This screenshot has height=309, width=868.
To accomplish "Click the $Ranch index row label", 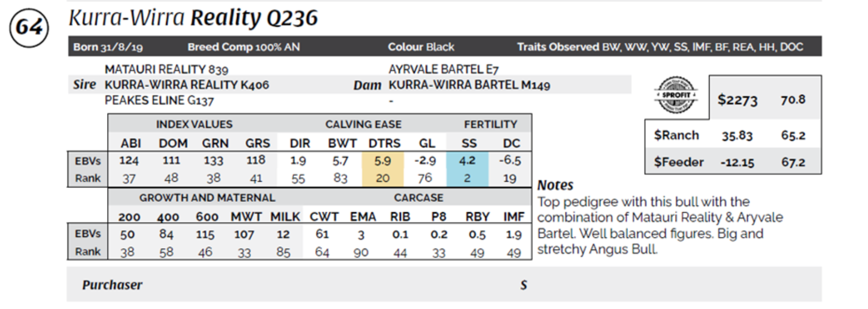I will [676, 135].
